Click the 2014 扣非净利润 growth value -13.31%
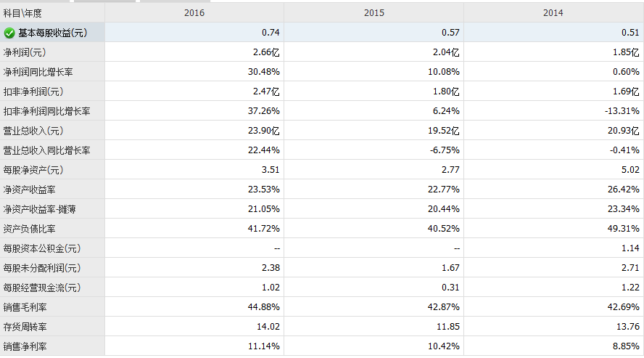Image resolution: width=644 pixels, height=358 pixels. coord(622,111)
